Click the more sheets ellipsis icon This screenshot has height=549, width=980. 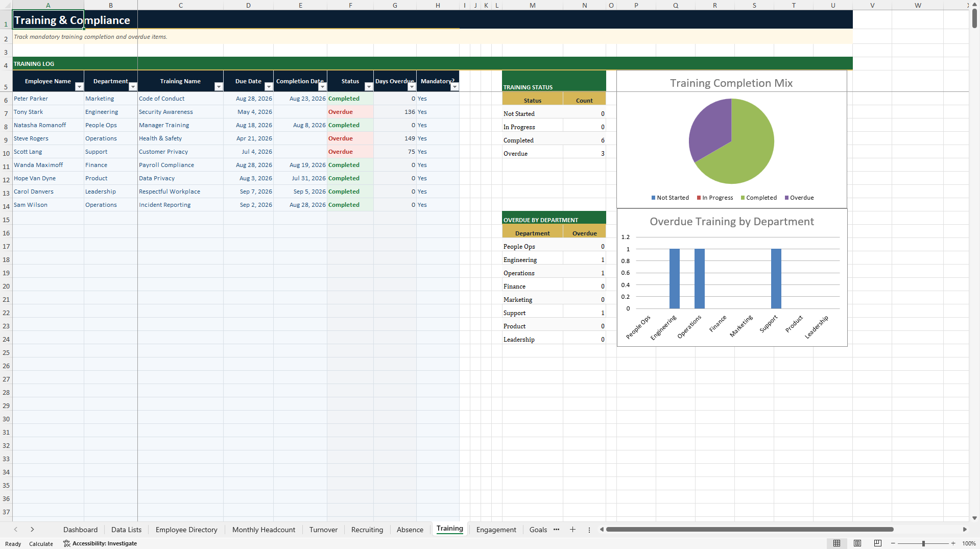click(556, 530)
